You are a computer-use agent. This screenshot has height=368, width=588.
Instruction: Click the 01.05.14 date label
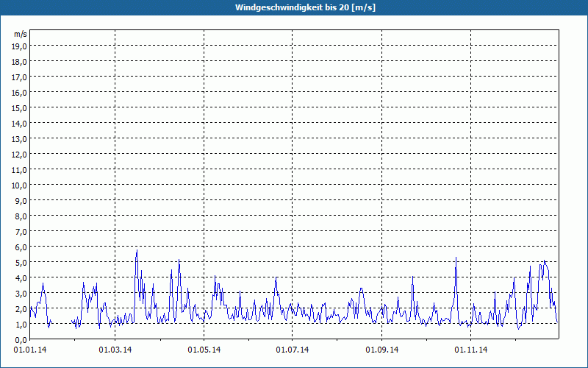[204, 350]
